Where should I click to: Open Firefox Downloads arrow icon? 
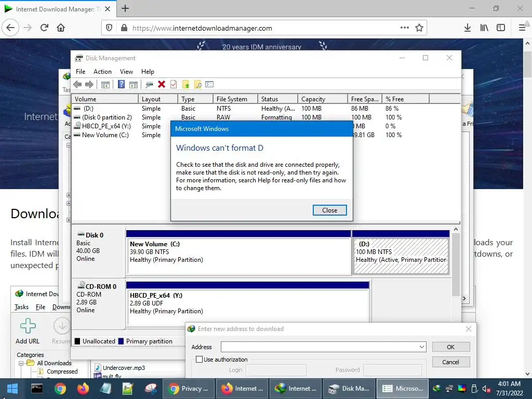[468, 28]
